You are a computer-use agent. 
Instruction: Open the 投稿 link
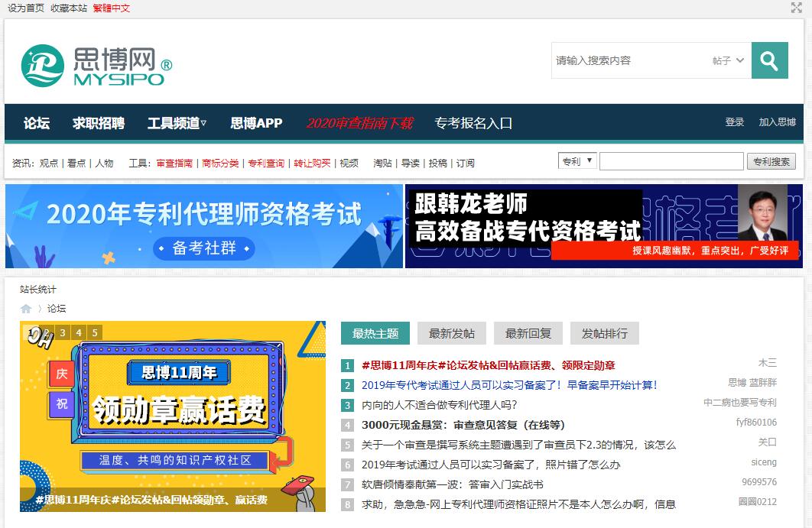click(438, 163)
